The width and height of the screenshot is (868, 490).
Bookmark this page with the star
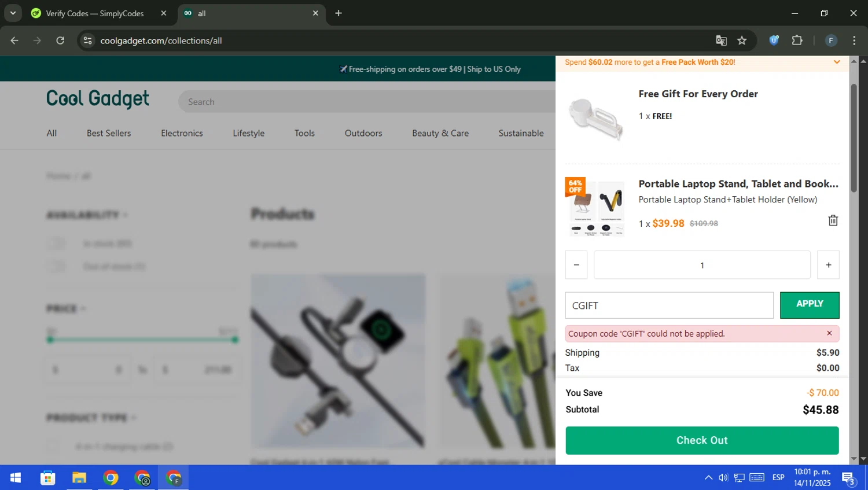coord(742,40)
